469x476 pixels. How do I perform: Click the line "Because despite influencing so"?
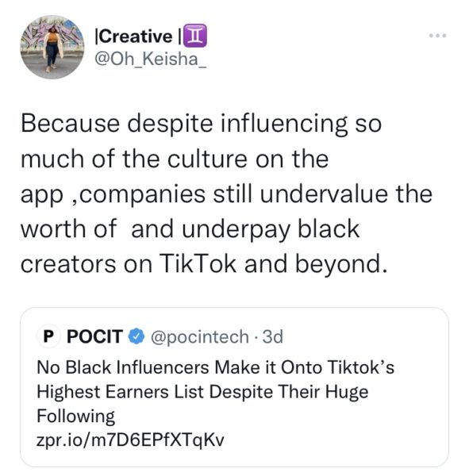pos(201,125)
